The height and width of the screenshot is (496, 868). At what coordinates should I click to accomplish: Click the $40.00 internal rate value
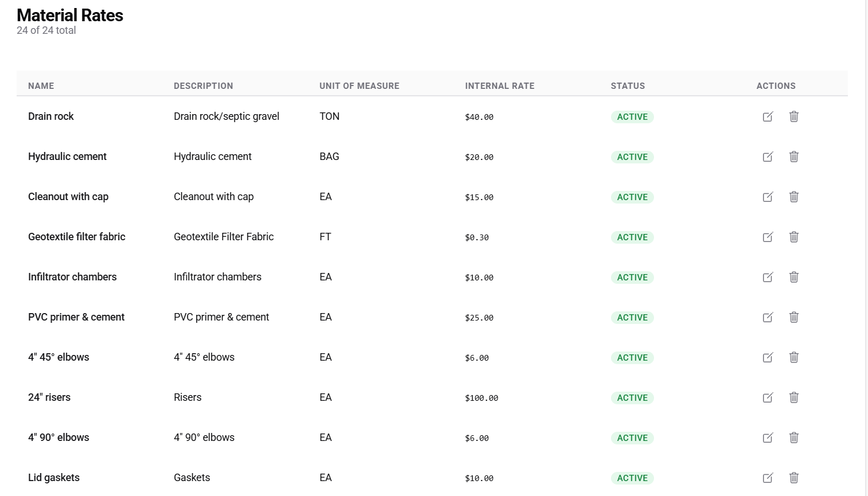pos(479,117)
